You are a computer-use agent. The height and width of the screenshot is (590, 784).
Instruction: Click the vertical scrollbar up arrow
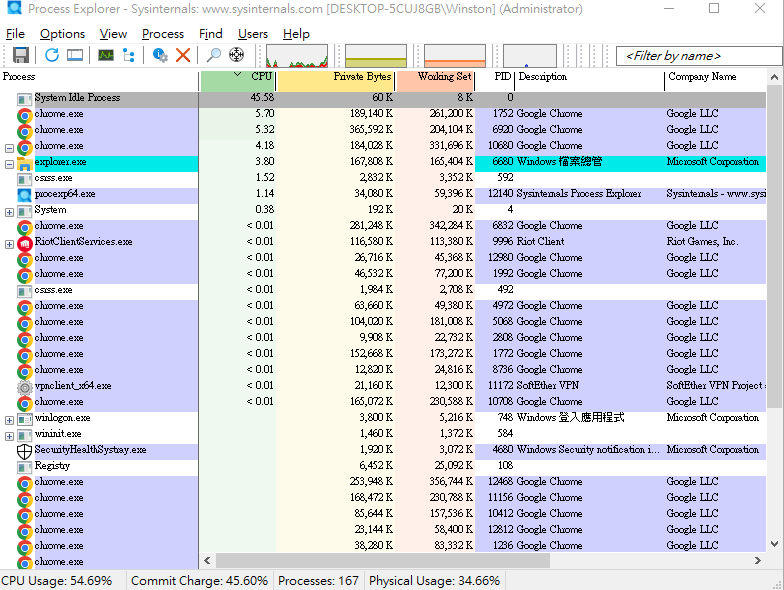point(774,78)
